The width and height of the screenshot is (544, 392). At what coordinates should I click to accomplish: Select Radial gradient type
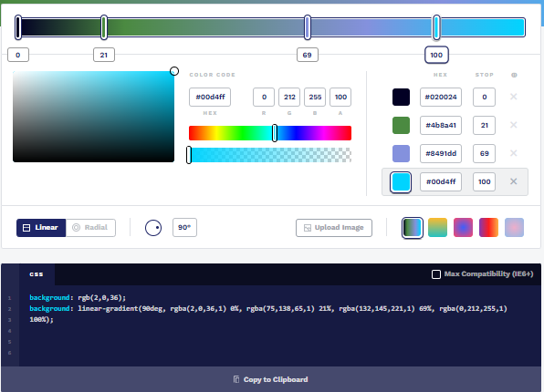pos(90,228)
